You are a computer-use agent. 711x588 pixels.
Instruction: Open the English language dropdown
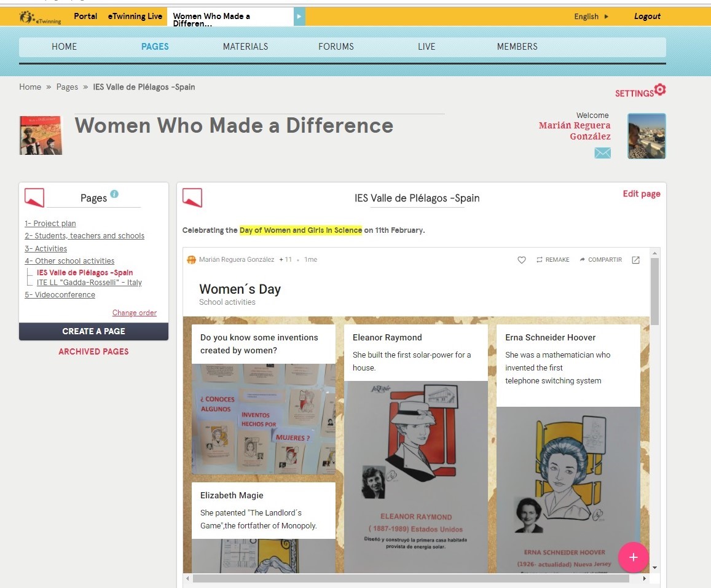coord(591,17)
